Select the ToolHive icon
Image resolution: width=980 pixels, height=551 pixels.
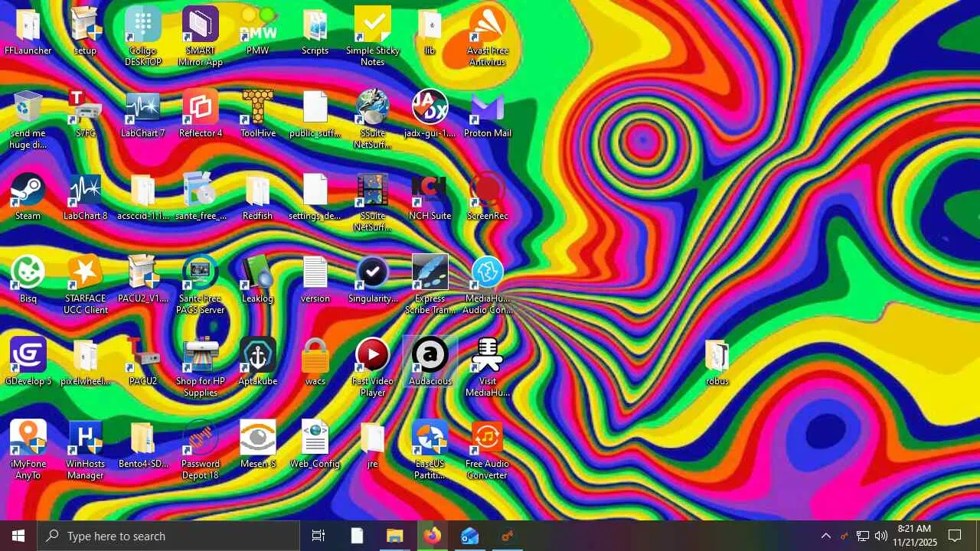click(x=258, y=115)
